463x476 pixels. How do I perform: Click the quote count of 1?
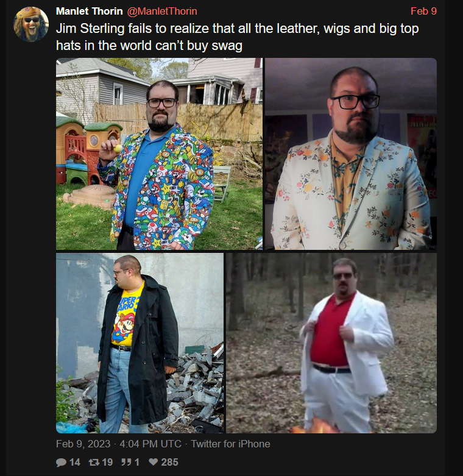137,462
